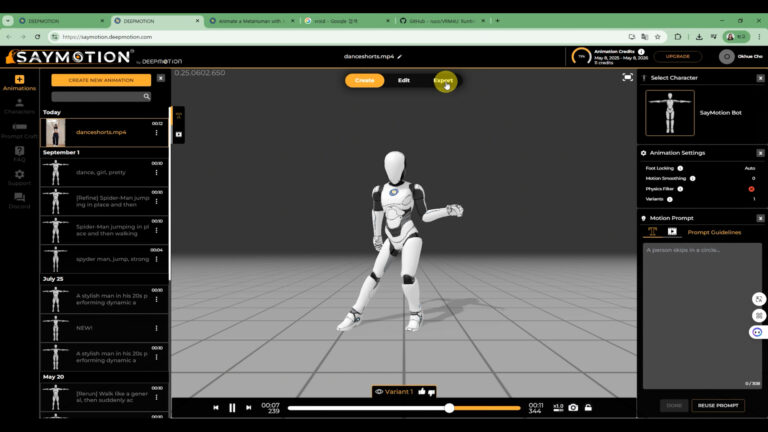Open options menu for danceshorts.mp4
The height and width of the screenshot is (432, 768).
tap(157, 132)
